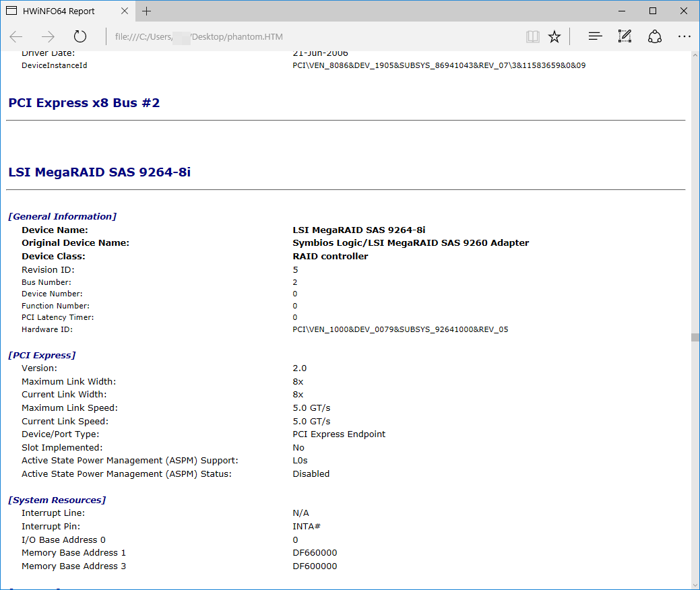
Task: Click the I/O Base Address 0 label
Action: pos(64,539)
